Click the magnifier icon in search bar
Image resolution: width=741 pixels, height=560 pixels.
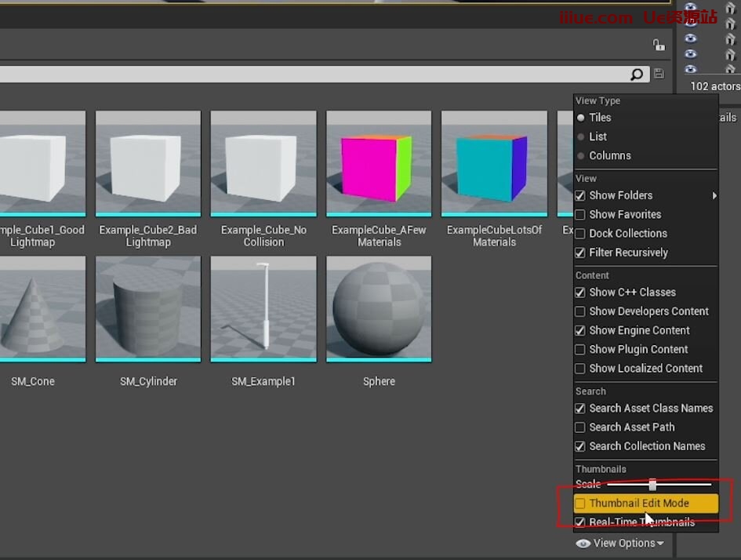(637, 75)
